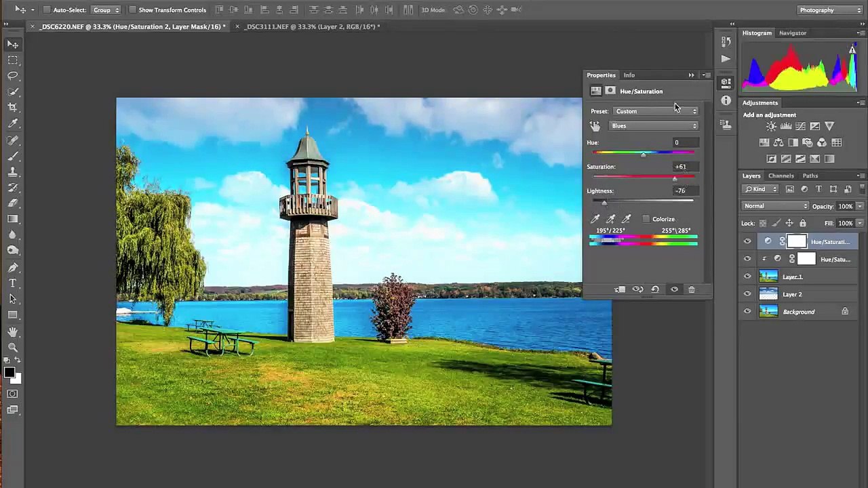Click the on-image targeted adjustment hand tool
This screenshot has width=868, height=488.
[x=595, y=126]
